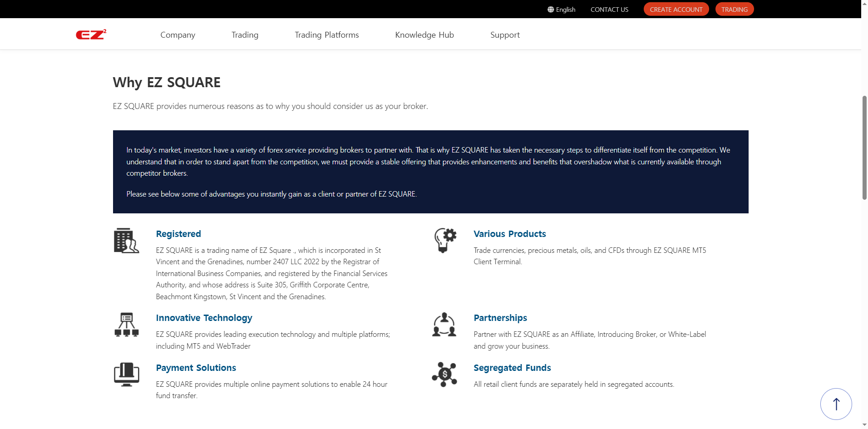Expand the Company menu
868x429 pixels.
click(178, 35)
